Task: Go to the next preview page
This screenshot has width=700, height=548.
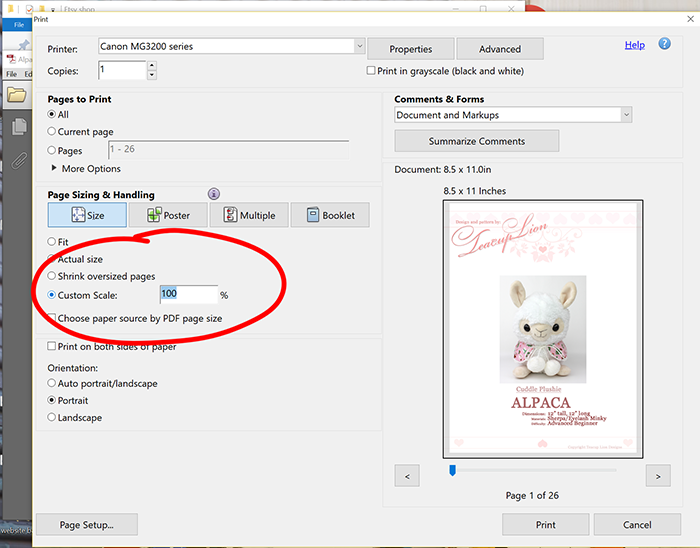Action: 658,476
